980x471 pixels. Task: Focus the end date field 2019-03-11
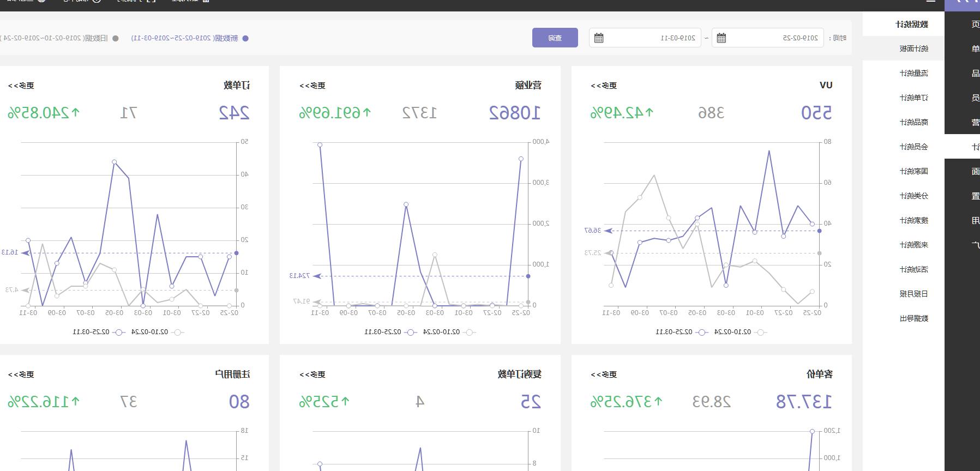645,38
